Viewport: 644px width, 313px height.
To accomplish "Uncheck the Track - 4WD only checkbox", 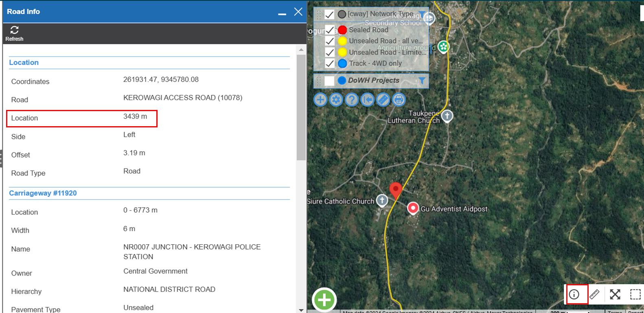I will point(330,63).
